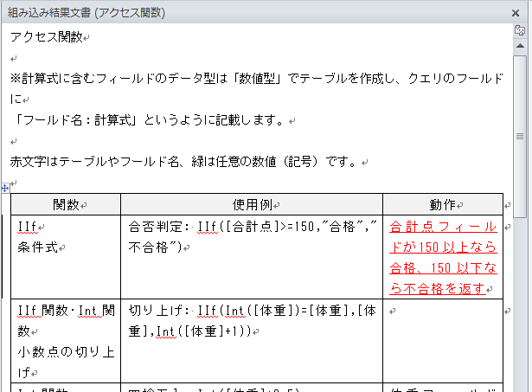Click the vertical scrollbar thumb
The image size is (532, 392).
point(520,137)
